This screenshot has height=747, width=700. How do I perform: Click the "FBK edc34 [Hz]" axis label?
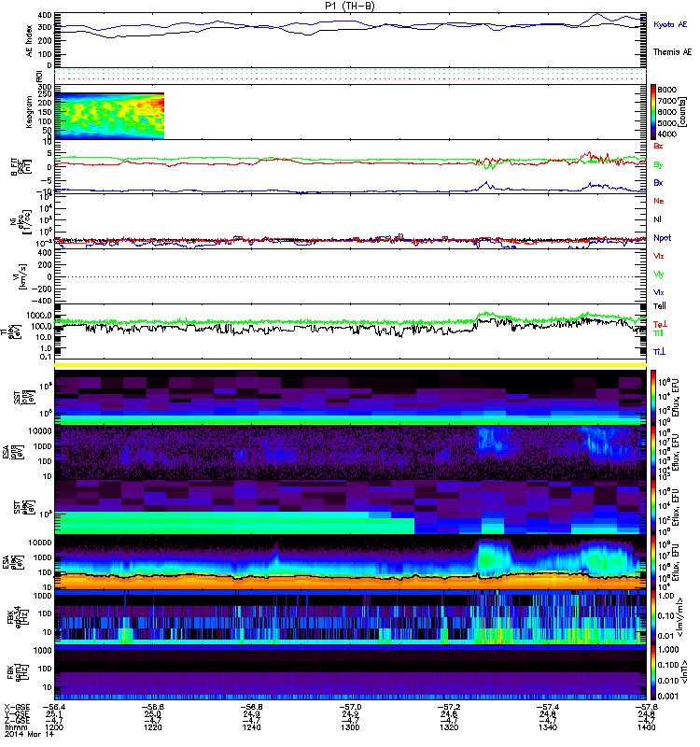[18, 617]
